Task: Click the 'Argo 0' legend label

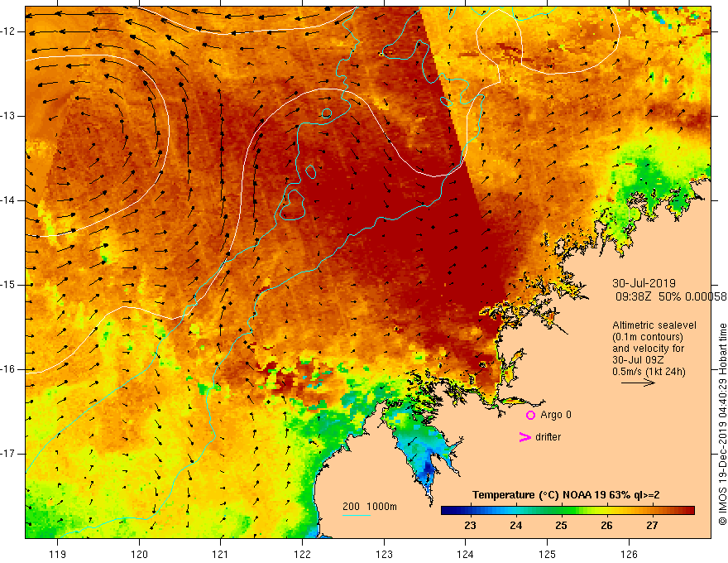Action: (x=556, y=415)
